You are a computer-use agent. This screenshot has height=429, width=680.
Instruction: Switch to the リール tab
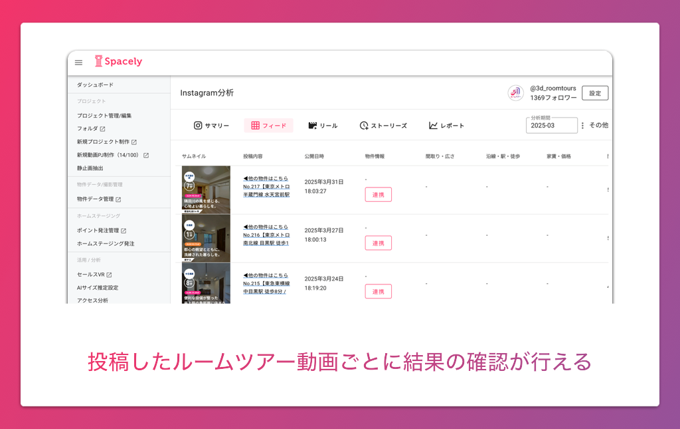pos(323,126)
